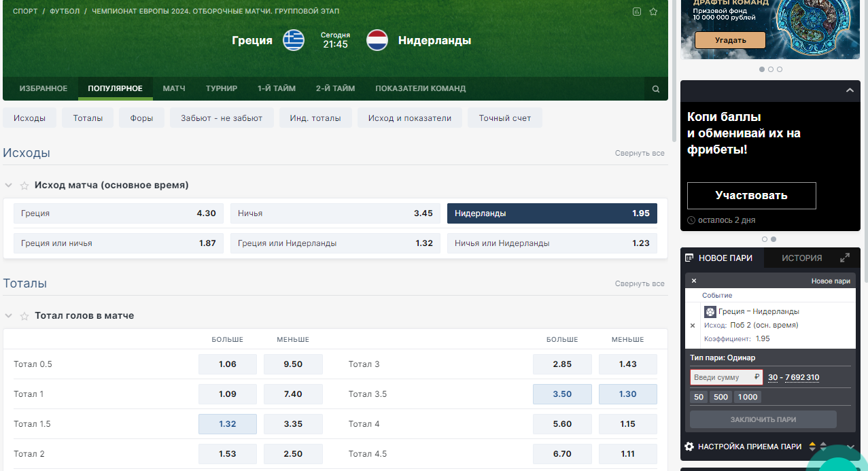Click Заключить пари button

tap(763, 419)
